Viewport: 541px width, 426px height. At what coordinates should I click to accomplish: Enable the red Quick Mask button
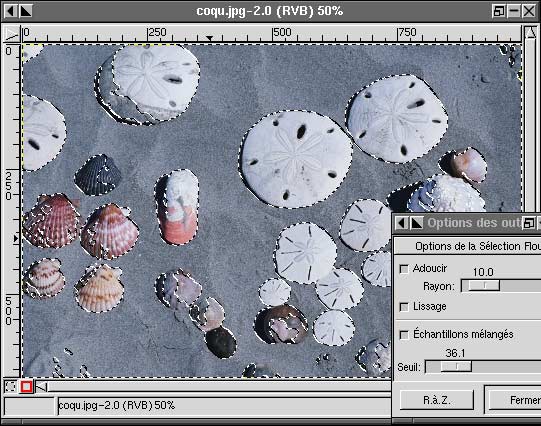click(x=26, y=387)
